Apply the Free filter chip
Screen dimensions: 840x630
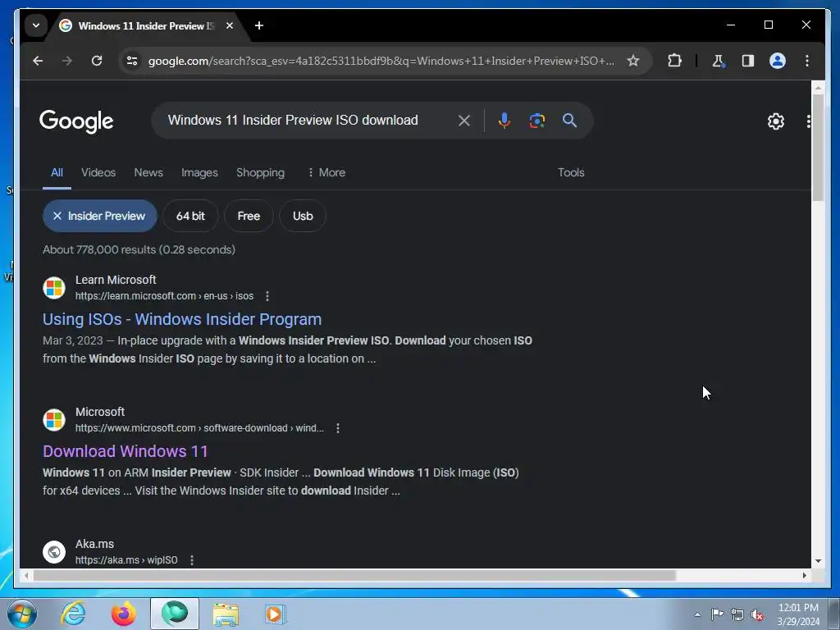(x=249, y=216)
